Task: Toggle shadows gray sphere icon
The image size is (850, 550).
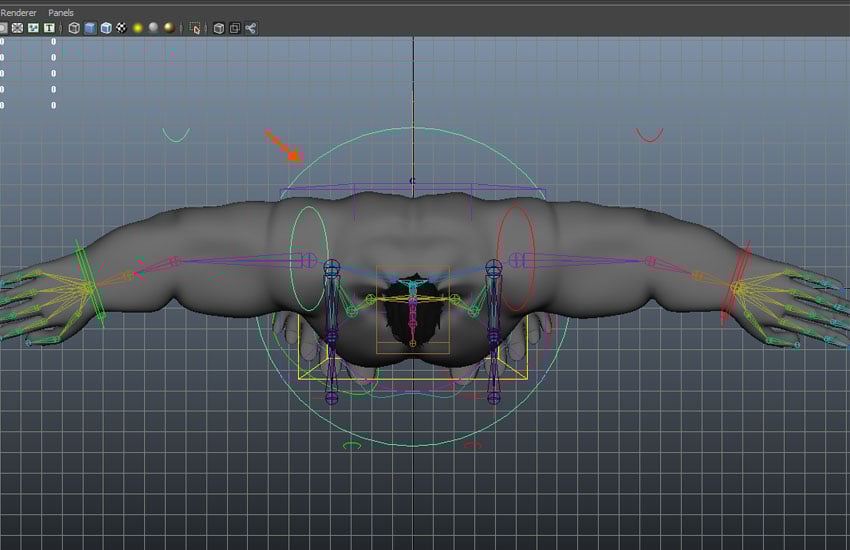Action: pyautogui.click(x=154, y=28)
